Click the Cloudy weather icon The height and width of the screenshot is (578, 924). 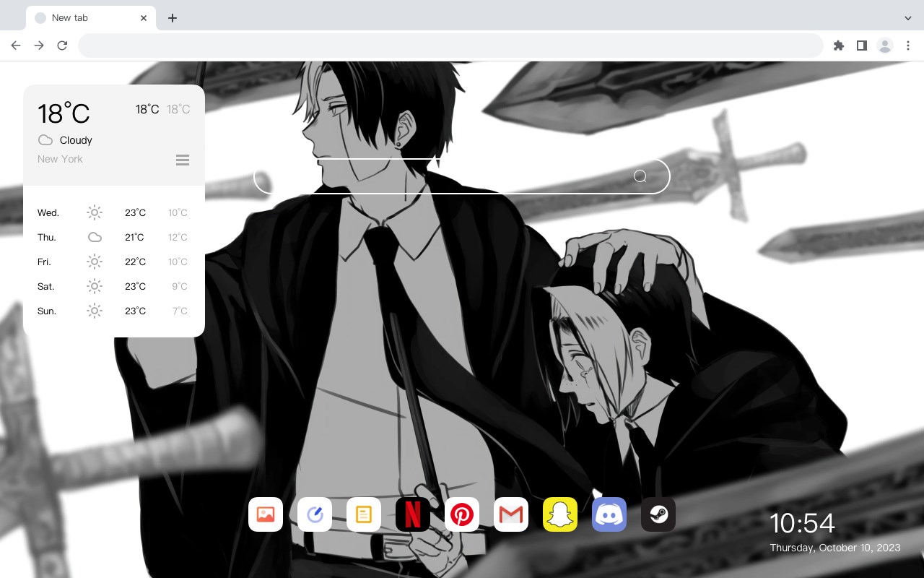click(x=45, y=140)
